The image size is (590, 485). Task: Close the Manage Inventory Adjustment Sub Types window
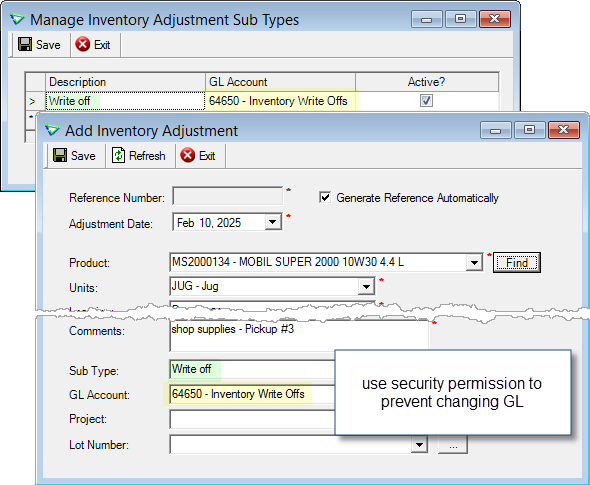tap(495, 19)
